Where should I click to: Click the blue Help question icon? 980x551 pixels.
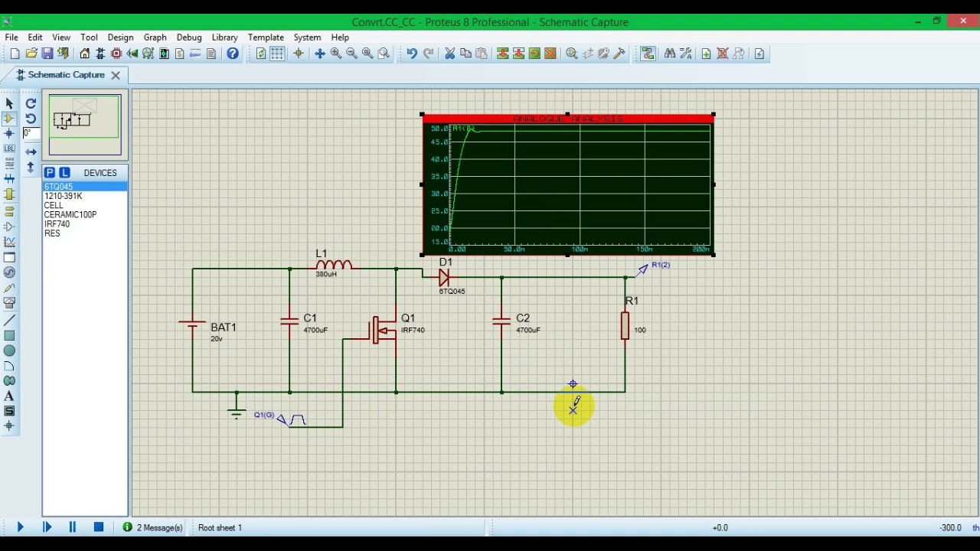(x=233, y=54)
